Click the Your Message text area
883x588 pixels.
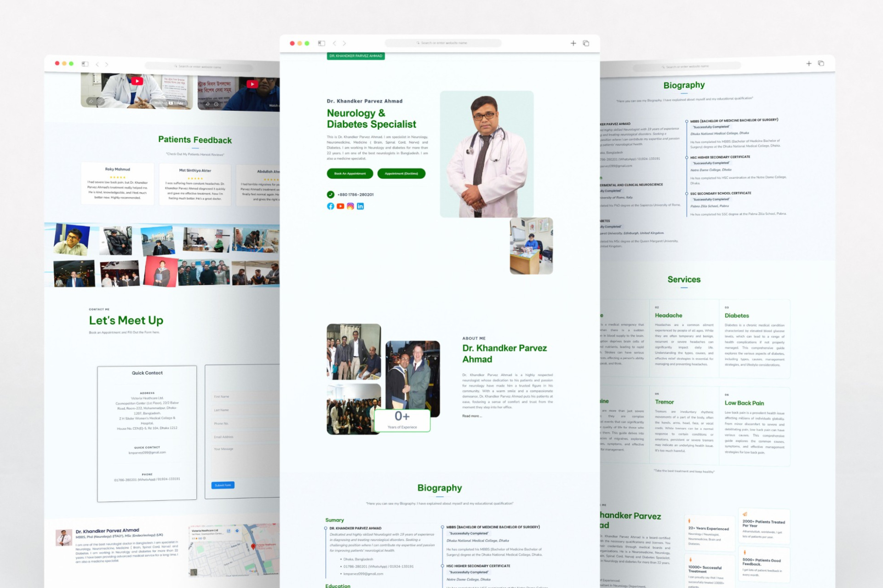[246, 461]
